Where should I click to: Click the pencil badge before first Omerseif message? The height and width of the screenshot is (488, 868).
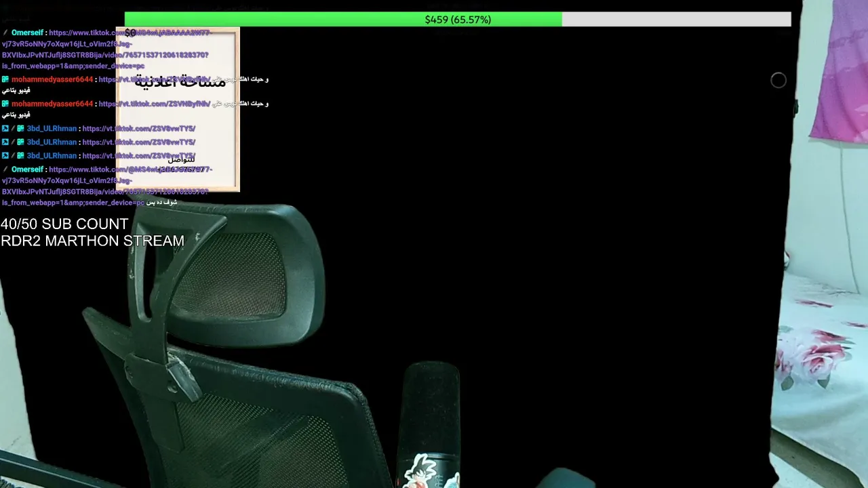click(5, 33)
